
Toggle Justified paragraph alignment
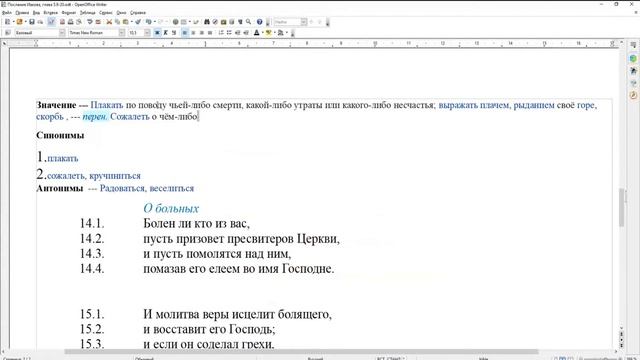pos(210,33)
